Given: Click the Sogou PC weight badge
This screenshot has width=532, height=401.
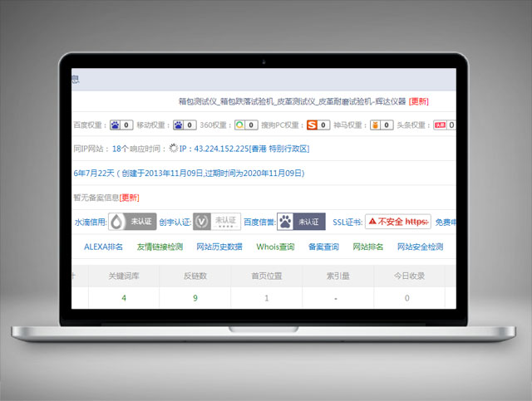Looking at the screenshot, I should point(318,125).
